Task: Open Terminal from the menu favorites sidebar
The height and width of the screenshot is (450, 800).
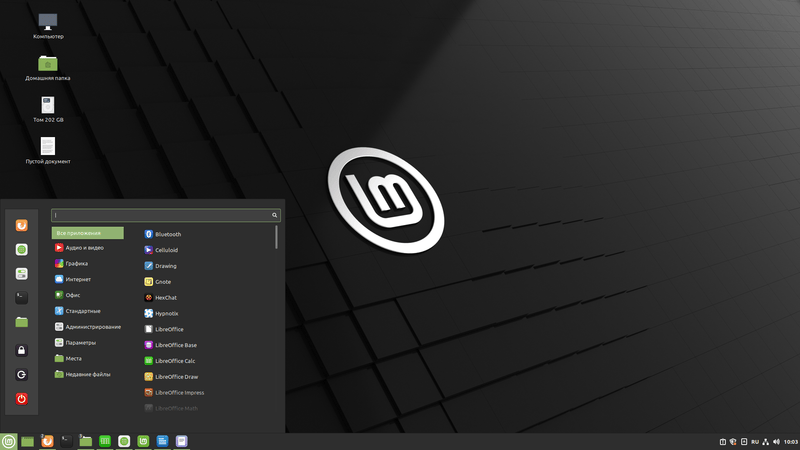Action: click(x=21, y=297)
